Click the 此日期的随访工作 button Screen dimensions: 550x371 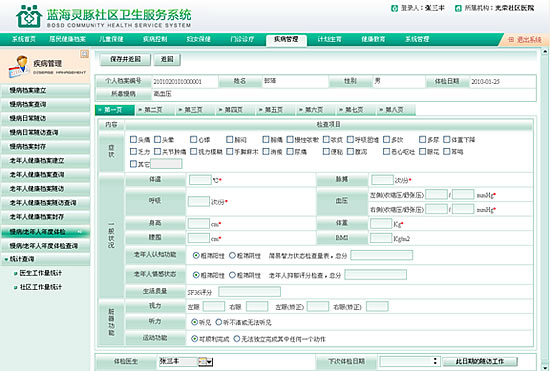pos(480,361)
